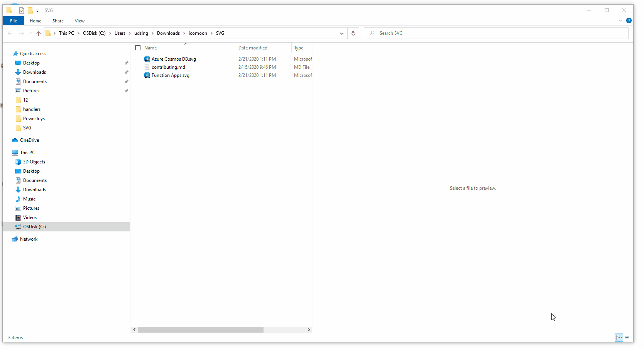Viewport: 644px width, 350px height.
Task: Toggle the select all items checkbox
Action: [138, 48]
